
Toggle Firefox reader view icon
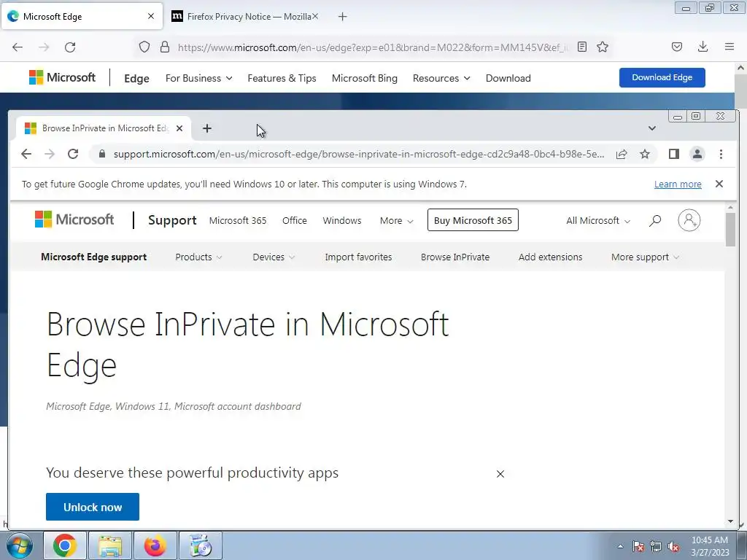581,47
